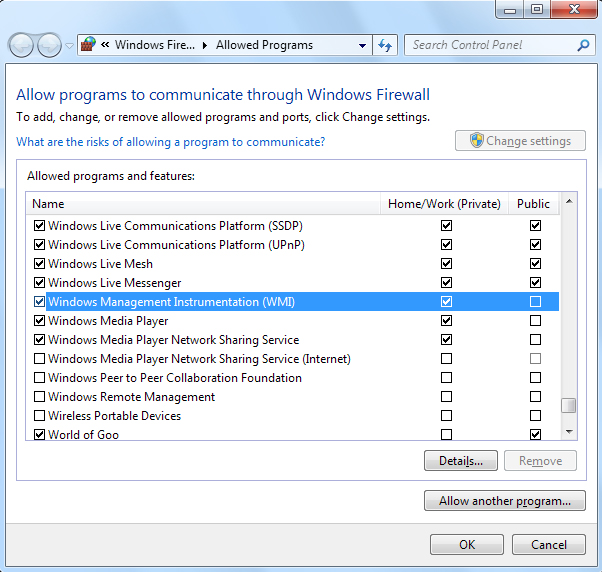Expand arrow after Windows Fire... breadcrumb
The height and width of the screenshot is (572, 602).
(x=205, y=45)
